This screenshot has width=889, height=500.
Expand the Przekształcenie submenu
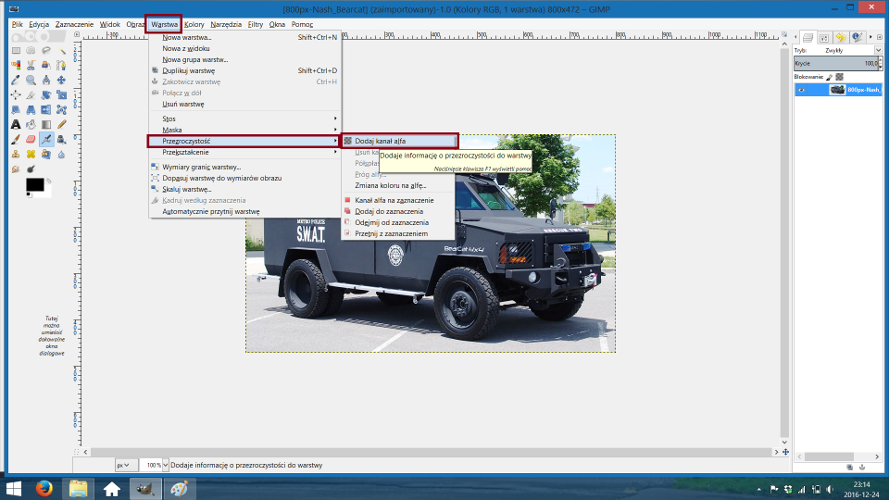(245, 152)
